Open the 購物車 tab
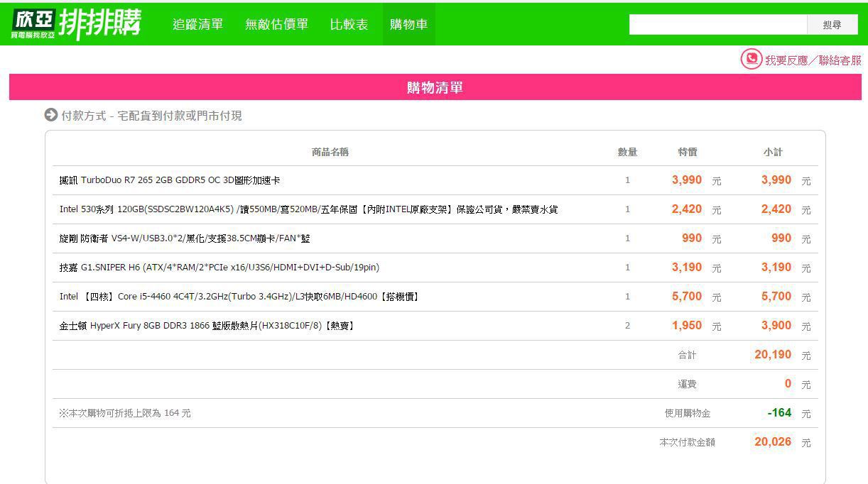The width and height of the screenshot is (868, 484). (x=408, y=24)
